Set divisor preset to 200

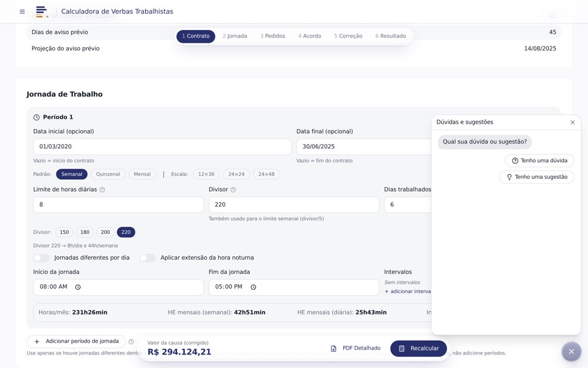[105, 233]
